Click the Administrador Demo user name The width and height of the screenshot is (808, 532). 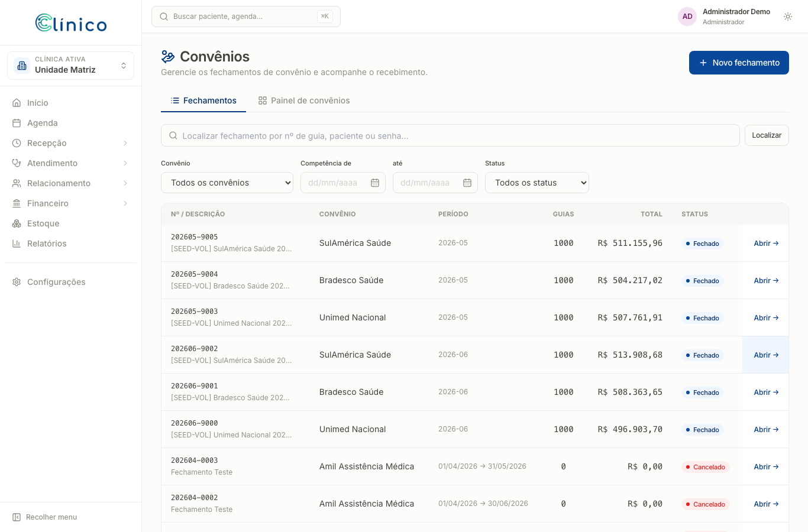point(736,12)
